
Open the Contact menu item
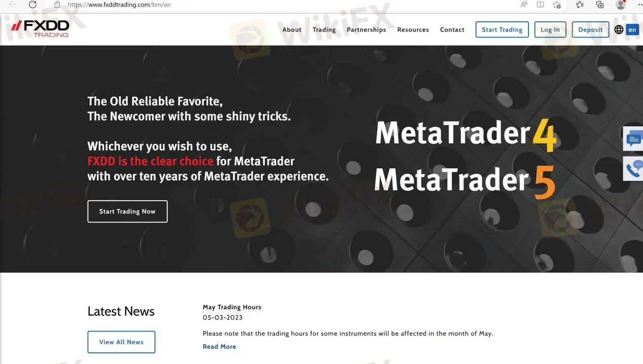pyautogui.click(x=452, y=29)
